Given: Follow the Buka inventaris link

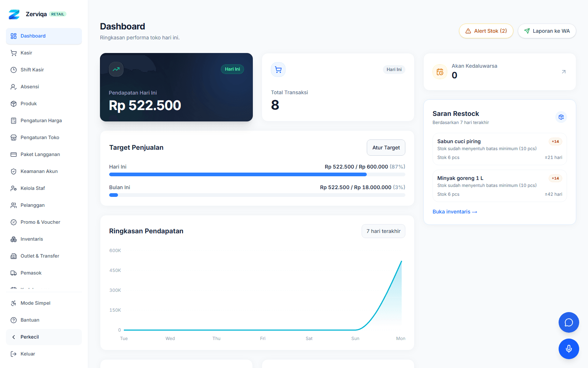Looking at the screenshot, I should (x=455, y=212).
